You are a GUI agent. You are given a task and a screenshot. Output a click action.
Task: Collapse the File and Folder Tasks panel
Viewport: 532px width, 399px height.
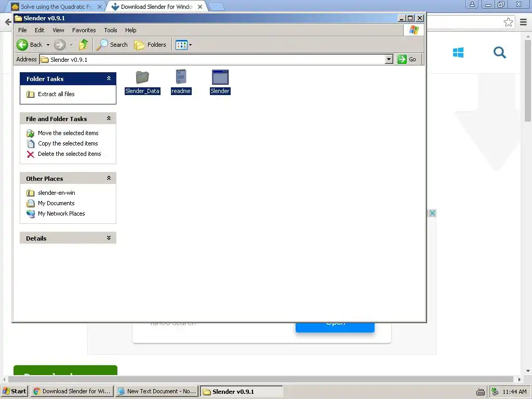(x=109, y=118)
